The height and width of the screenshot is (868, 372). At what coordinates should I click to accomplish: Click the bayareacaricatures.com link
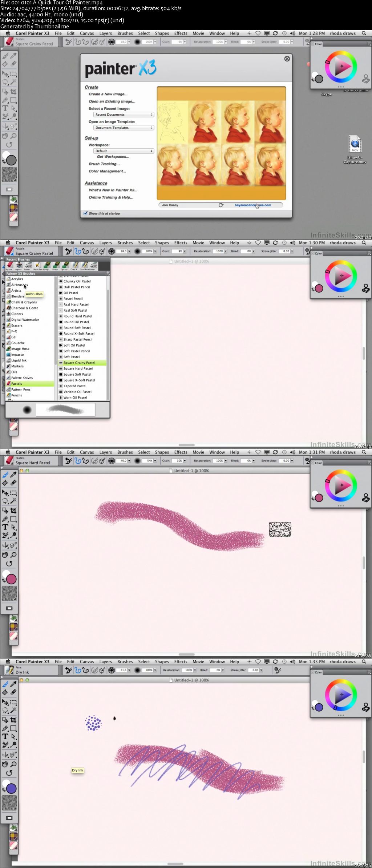coord(253,205)
